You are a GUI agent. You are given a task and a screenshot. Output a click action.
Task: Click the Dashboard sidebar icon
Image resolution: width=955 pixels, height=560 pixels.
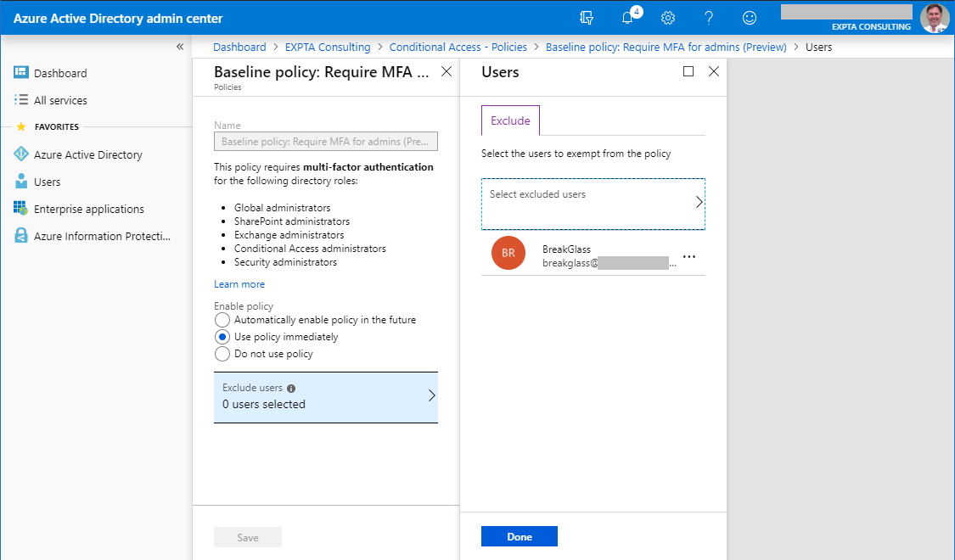coord(20,72)
